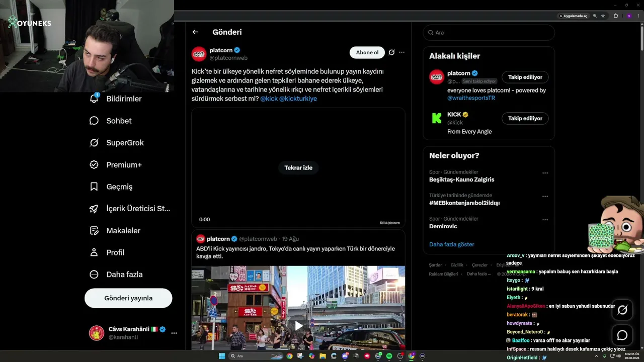Play the quoted Tokyo street video
Image resolution: width=644 pixels, height=362 pixels.
[x=298, y=326]
